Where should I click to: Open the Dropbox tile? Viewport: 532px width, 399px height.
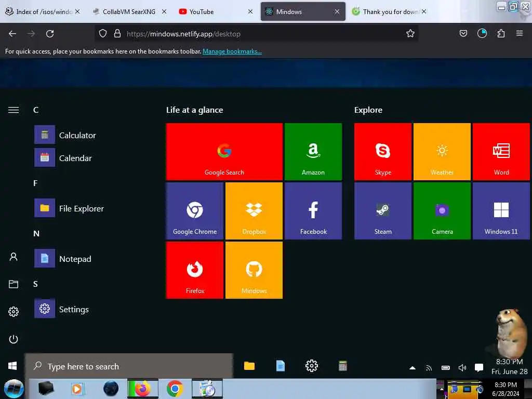click(254, 211)
